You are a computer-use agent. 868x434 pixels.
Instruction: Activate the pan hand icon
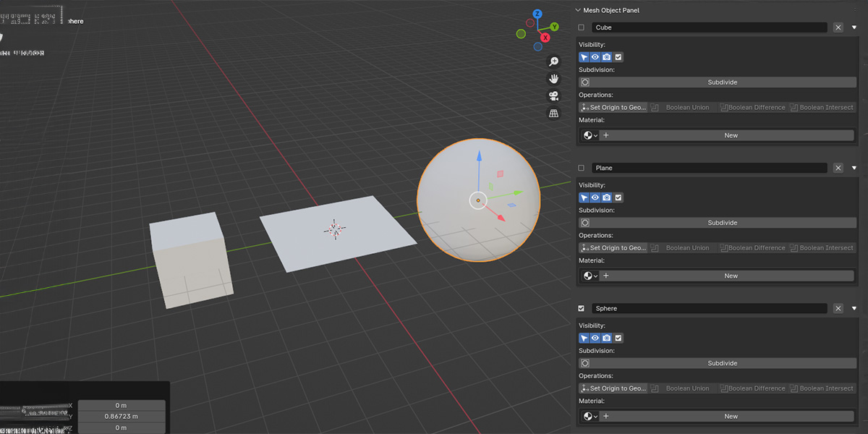553,79
